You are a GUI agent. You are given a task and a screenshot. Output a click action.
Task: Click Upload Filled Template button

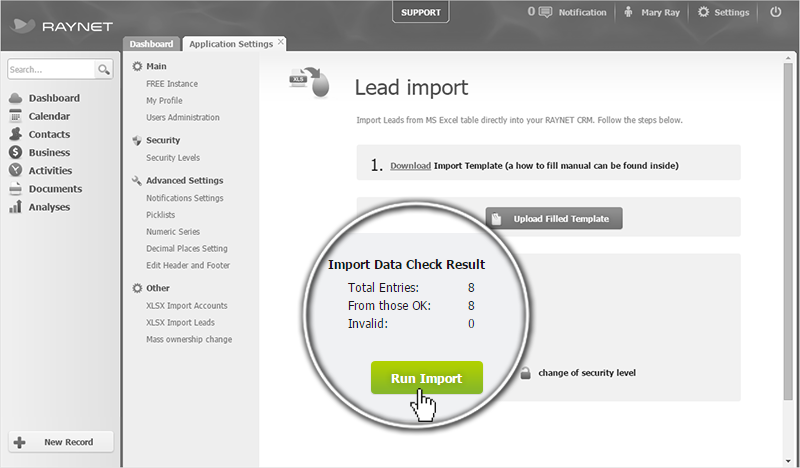[554, 218]
